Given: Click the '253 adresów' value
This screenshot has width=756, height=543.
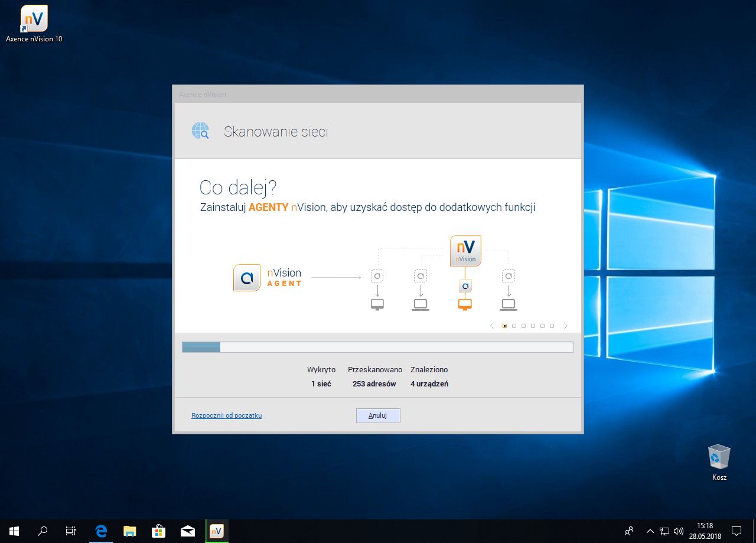Looking at the screenshot, I should (x=374, y=383).
